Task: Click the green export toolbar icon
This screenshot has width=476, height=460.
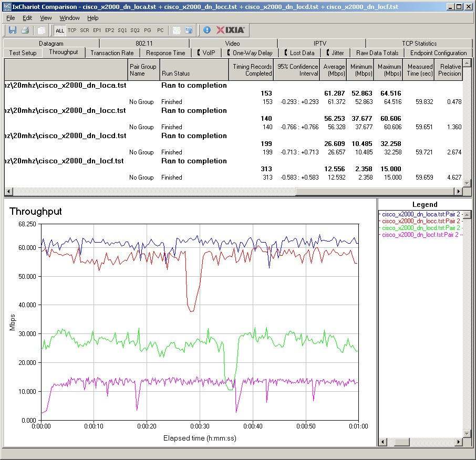Action: point(177,30)
